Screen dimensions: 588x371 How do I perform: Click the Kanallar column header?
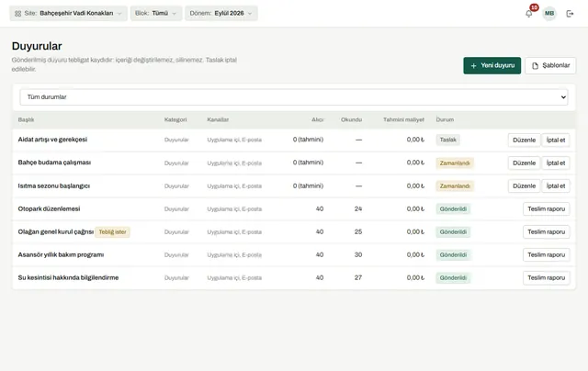pyautogui.click(x=218, y=119)
